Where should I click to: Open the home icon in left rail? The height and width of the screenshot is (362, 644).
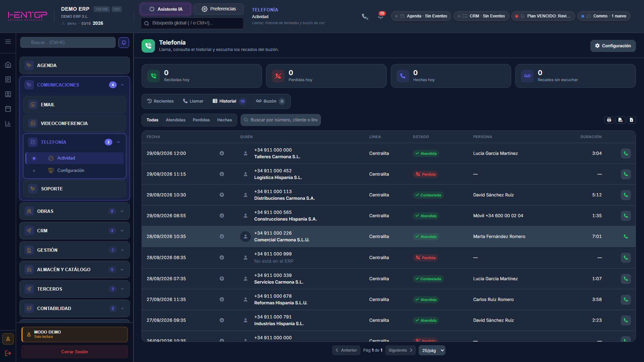[x=8, y=65]
